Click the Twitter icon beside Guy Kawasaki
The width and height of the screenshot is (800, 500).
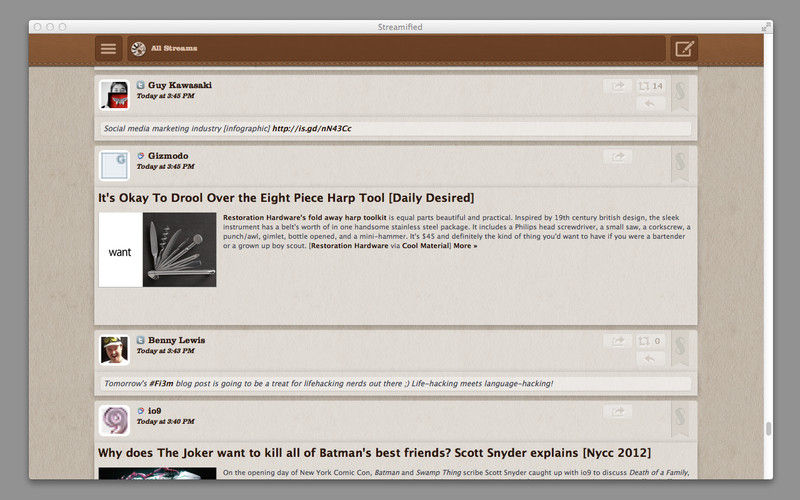click(140, 85)
